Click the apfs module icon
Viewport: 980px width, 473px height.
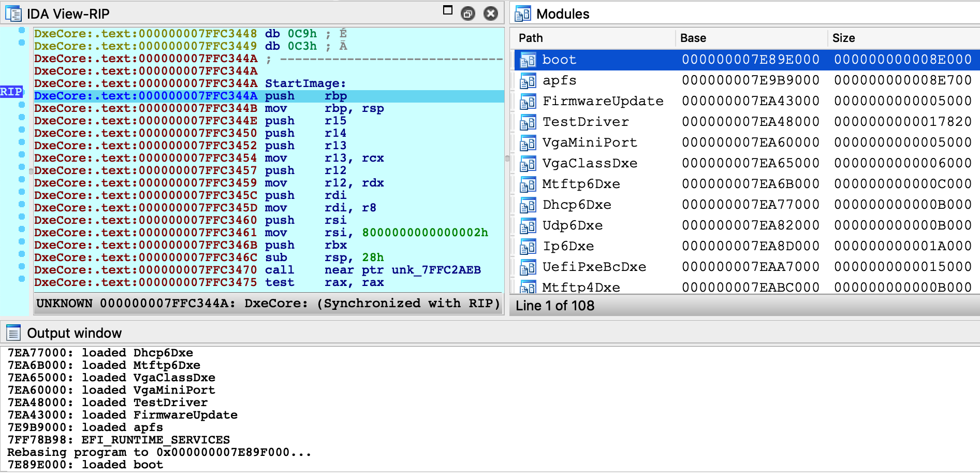click(528, 81)
